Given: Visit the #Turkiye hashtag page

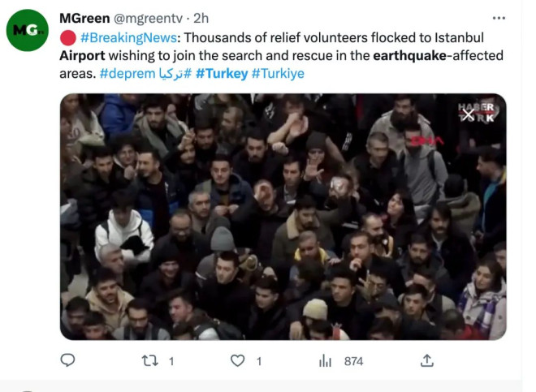Looking at the screenshot, I should pyautogui.click(x=278, y=74).
